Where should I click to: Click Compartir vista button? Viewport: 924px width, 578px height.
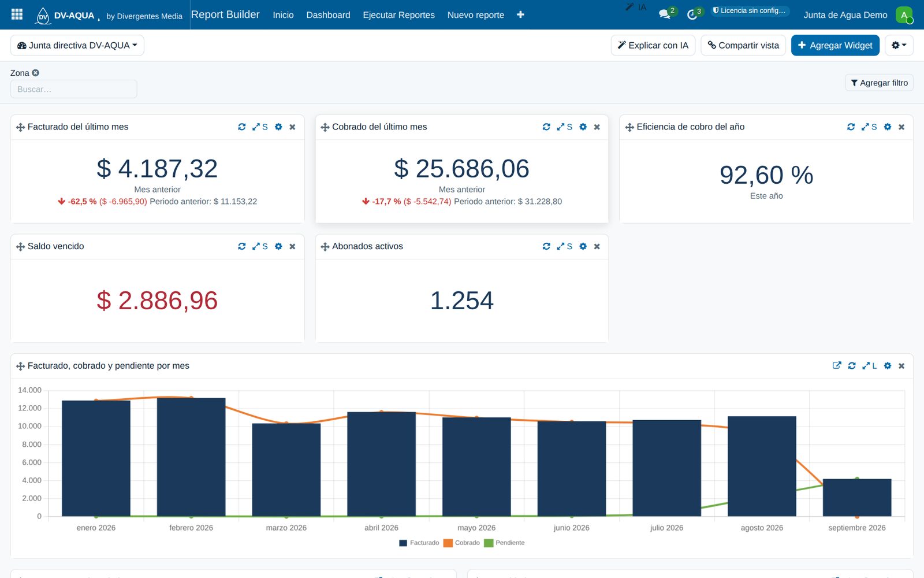point(743,45)
